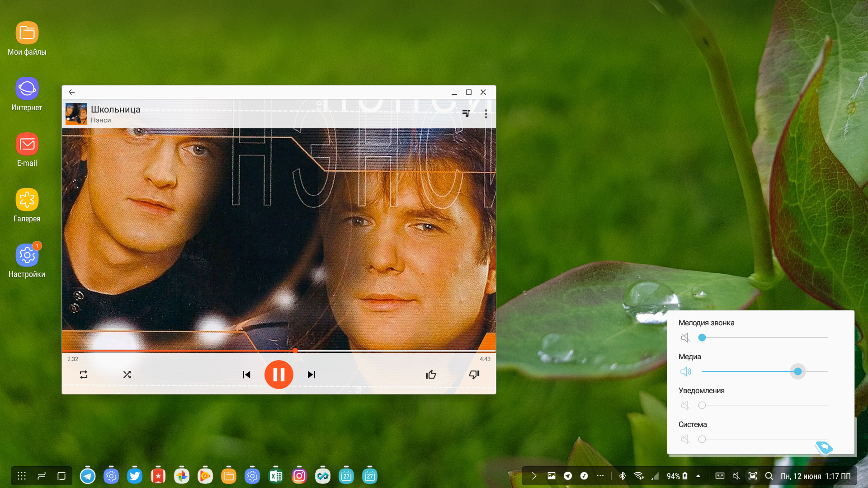868x488 pixels.
Task: Open Twitter from the taskbar
Action: [135, 476]
